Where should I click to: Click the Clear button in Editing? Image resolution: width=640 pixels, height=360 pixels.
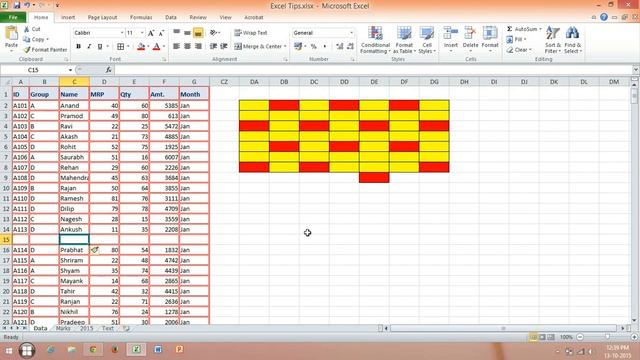[519, 49]
